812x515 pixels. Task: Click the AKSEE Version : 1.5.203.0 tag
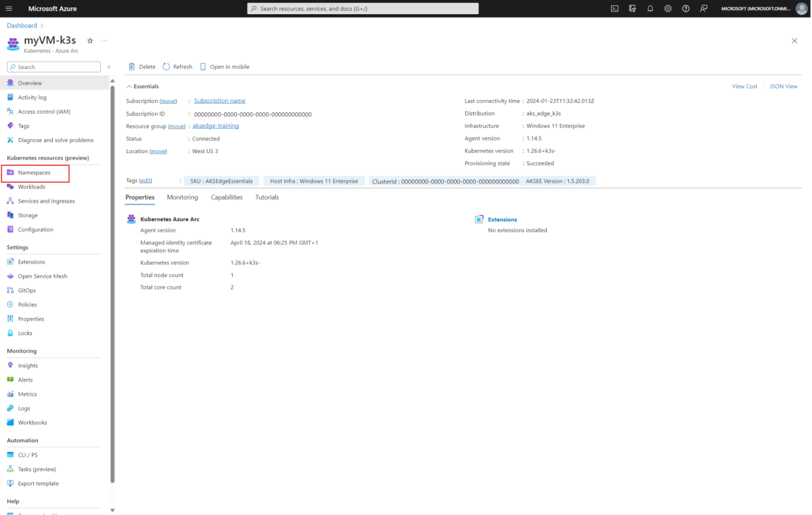click(557, 181)
